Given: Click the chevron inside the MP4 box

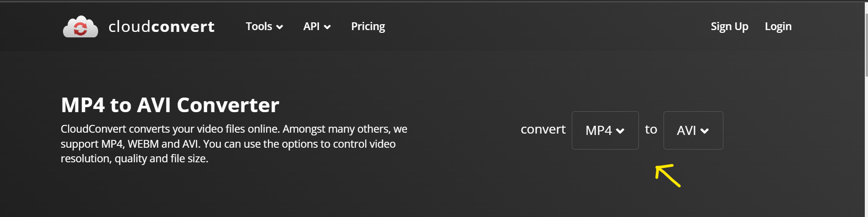Looking at the screenshot, I should tap(620, 131).
